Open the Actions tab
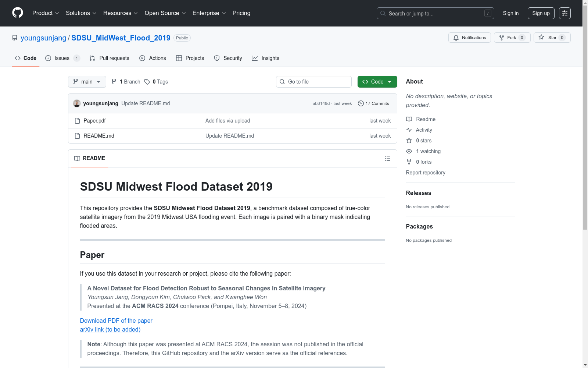This screenshot has width=588, height=368. 153,58
